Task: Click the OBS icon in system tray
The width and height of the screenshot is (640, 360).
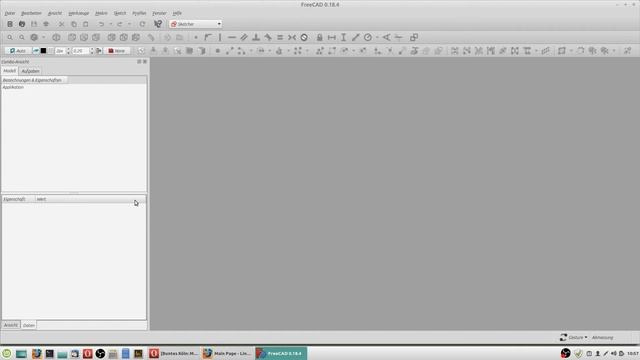Action: pos(565,353)
